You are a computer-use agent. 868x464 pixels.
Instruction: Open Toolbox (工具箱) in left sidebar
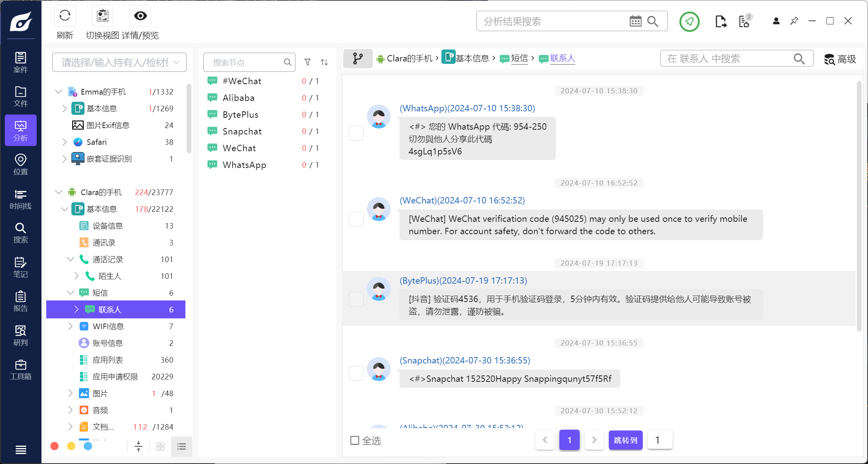[20, 369]
